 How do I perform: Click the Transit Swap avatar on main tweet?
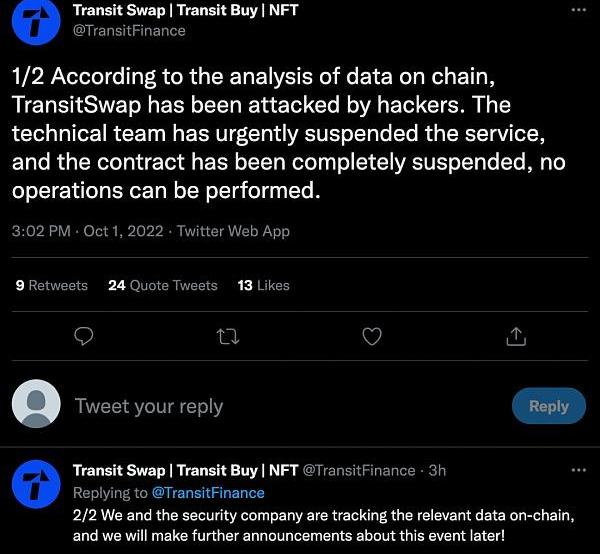click(x=36, y=21)
